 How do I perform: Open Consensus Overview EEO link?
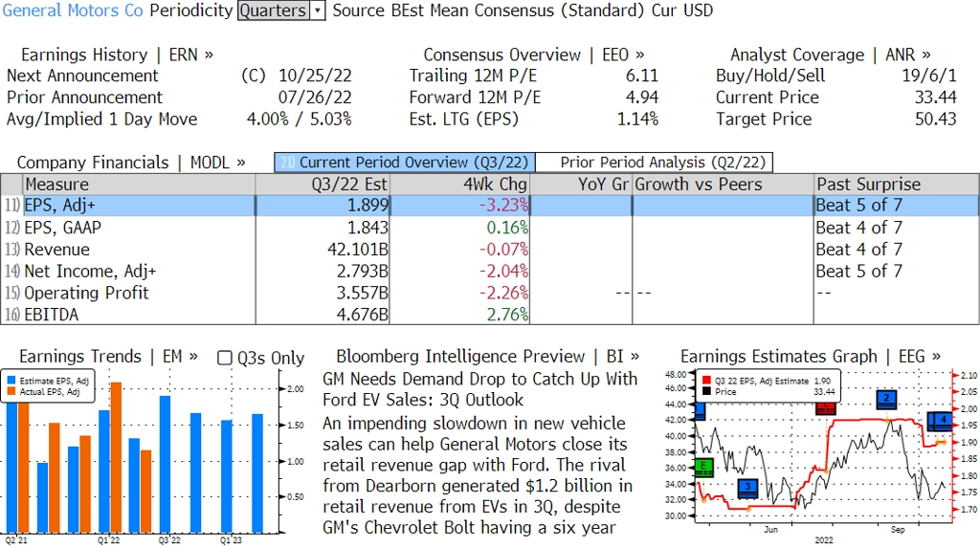[534, 55]
